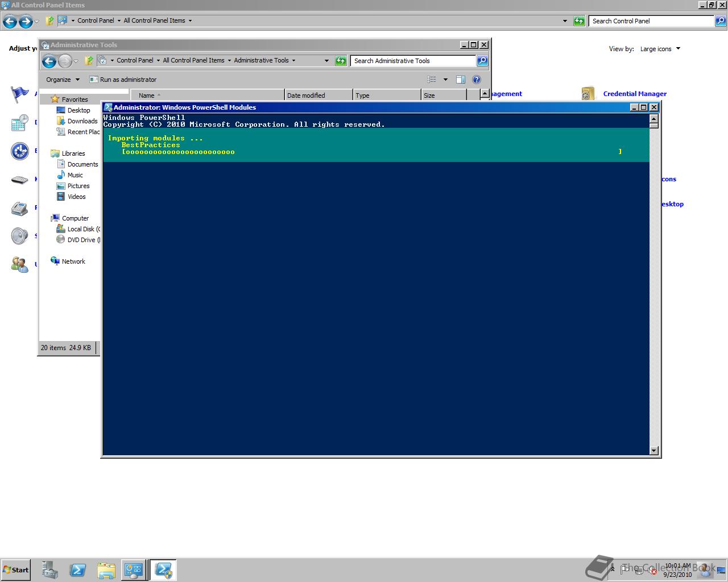
Task: Click the Flag icon in Control Panel list
Action: coord(19,94)
